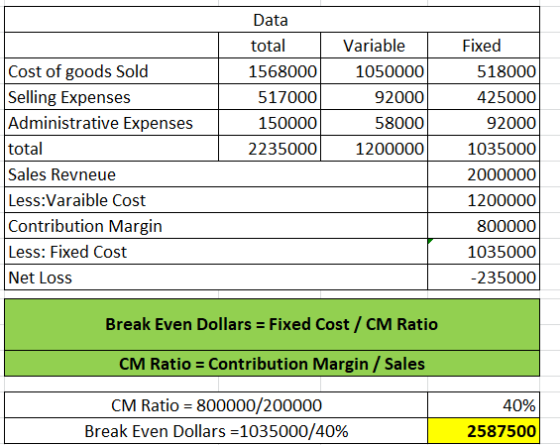Select Contribution Margin value 800000
Viewport: 560px width, 445px height.
(x=483, y=225)
